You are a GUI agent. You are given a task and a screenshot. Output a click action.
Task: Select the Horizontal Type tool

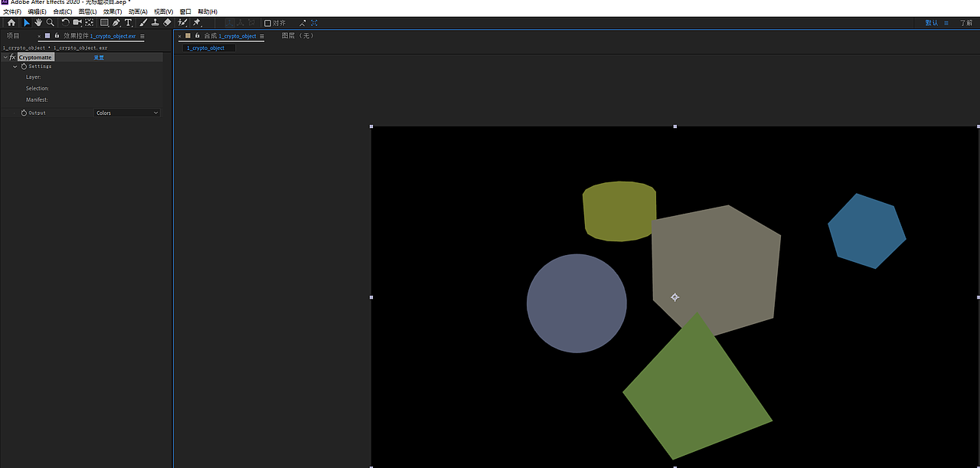click(129, 23)
